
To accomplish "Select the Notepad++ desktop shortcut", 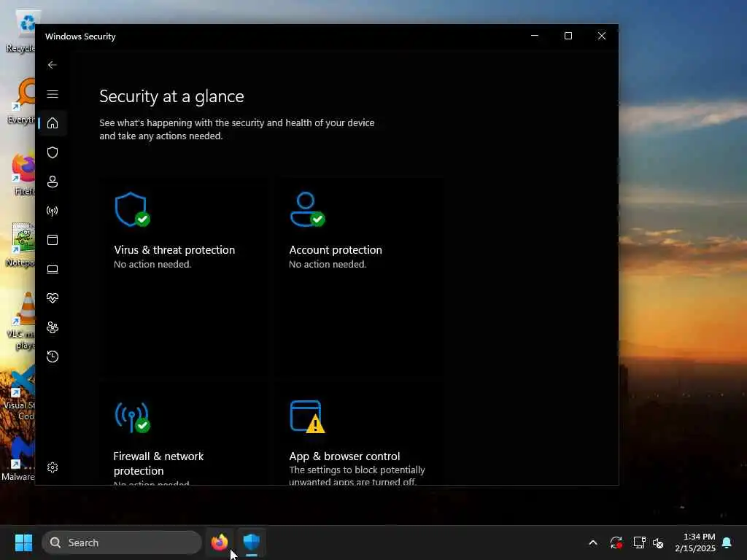I will click(21, 245).
